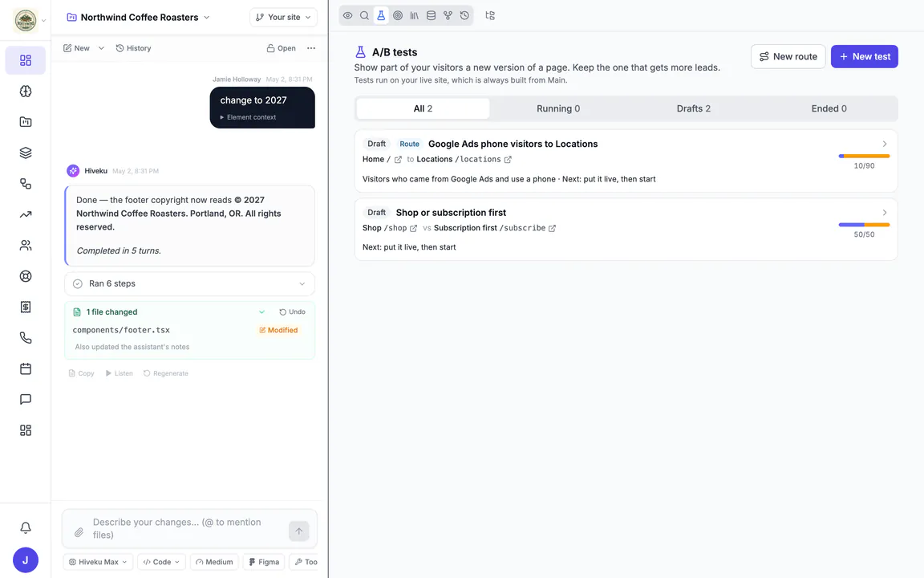
Task: Undo the footer.tsx file change
Action: (x=292, y=312)
